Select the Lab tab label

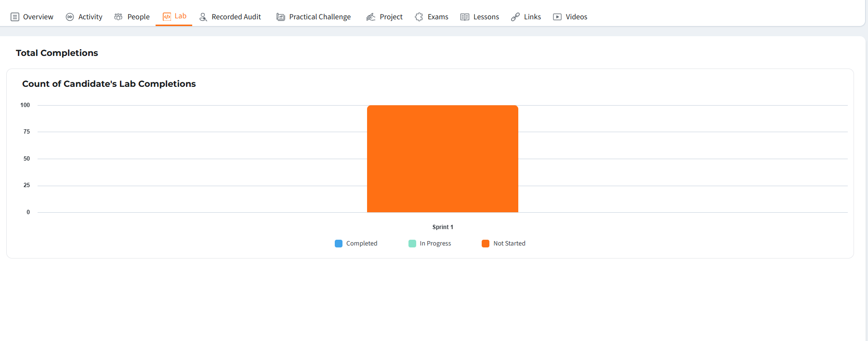(181, 16)
